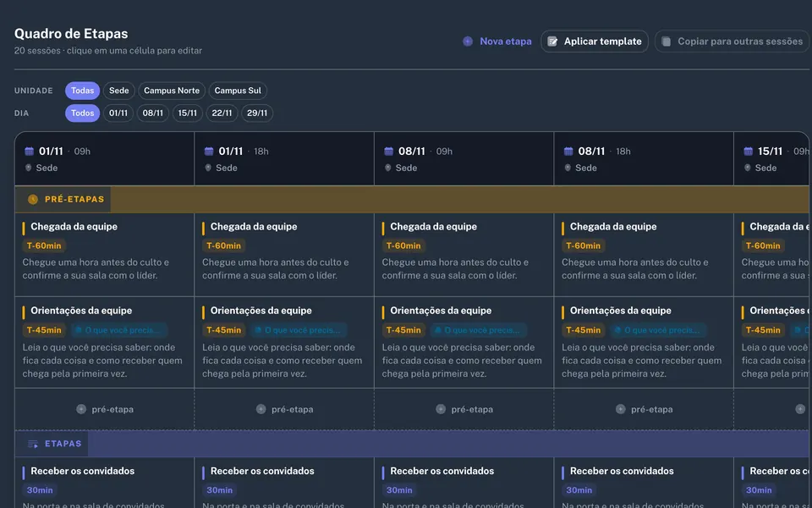Image resolution: width=812 pixels, height=508 pixels.
Task: Click 'Receber os convidados' title in 08/11 09h column
Action: [442, 472]
